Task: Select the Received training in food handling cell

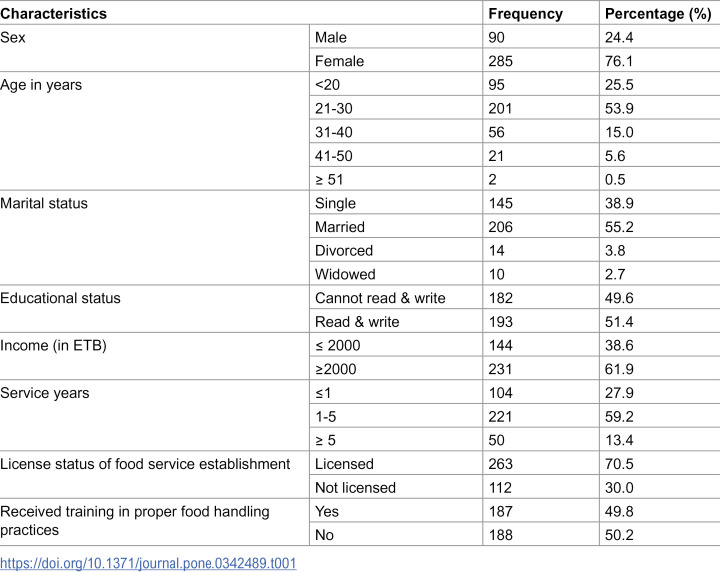Action: 135,521
